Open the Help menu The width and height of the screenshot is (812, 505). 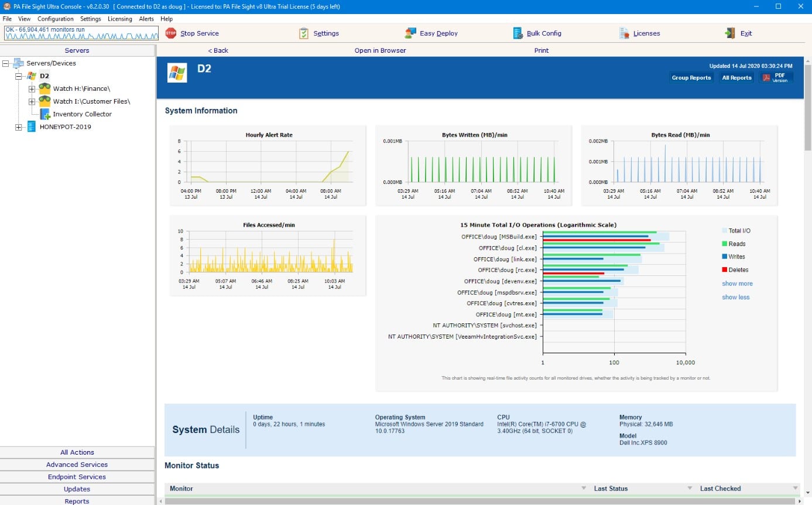(x=167, y=19)
